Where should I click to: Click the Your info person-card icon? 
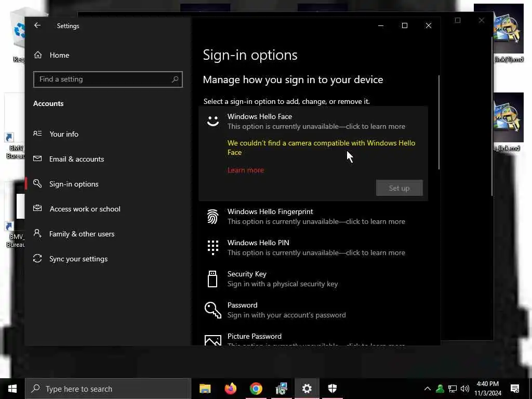pyautogui.click(x=37, y=134)
